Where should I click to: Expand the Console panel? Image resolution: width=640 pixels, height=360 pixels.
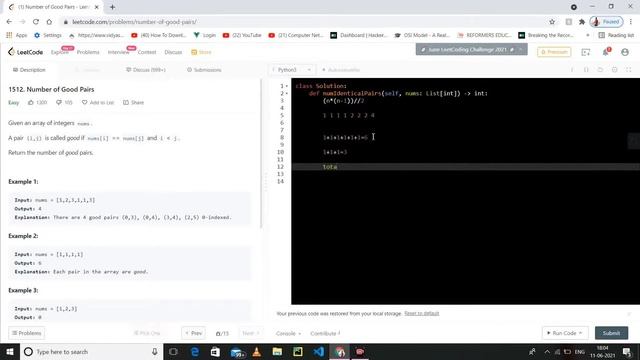point(288,333)
